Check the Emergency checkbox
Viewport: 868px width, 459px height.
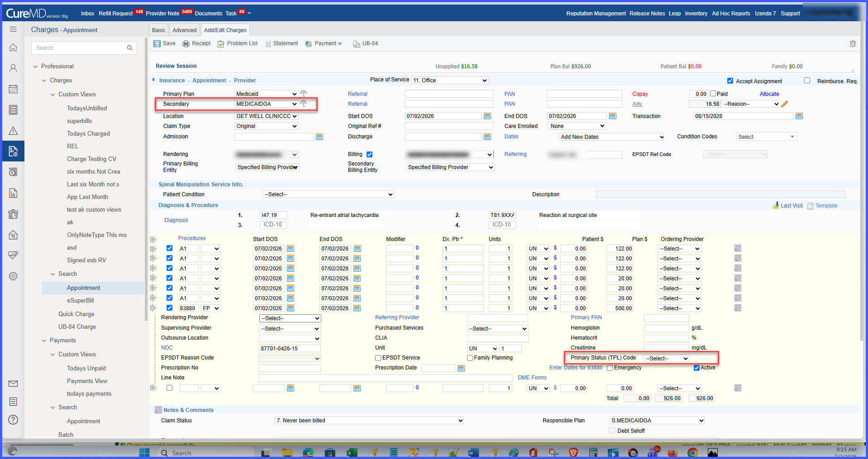click(610, 368)
